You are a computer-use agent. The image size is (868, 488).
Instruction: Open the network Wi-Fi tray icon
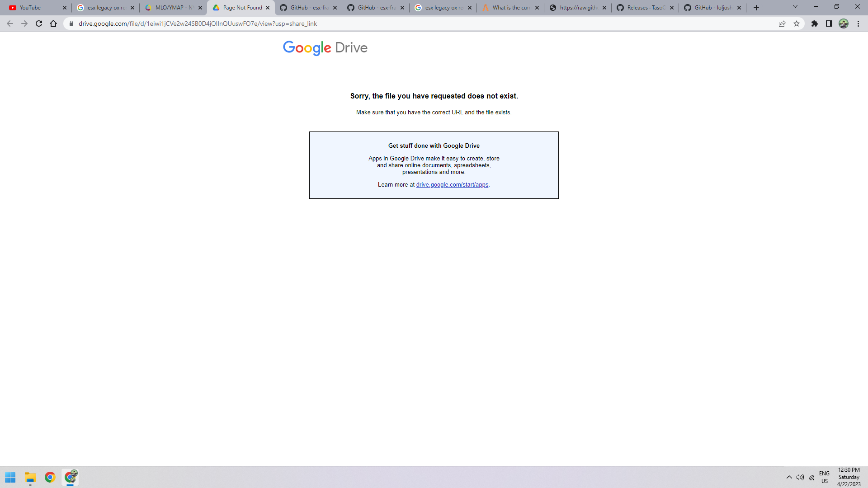(812, 477)
